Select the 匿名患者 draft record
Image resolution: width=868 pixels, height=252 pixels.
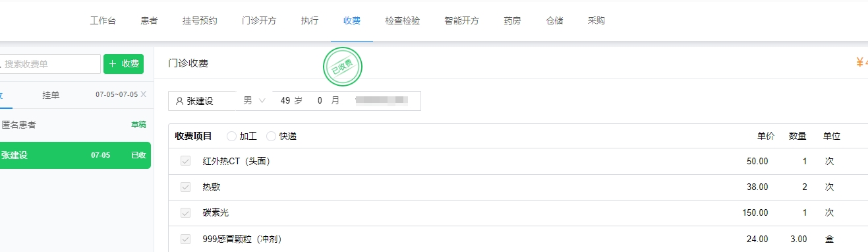tap(75, 124)
